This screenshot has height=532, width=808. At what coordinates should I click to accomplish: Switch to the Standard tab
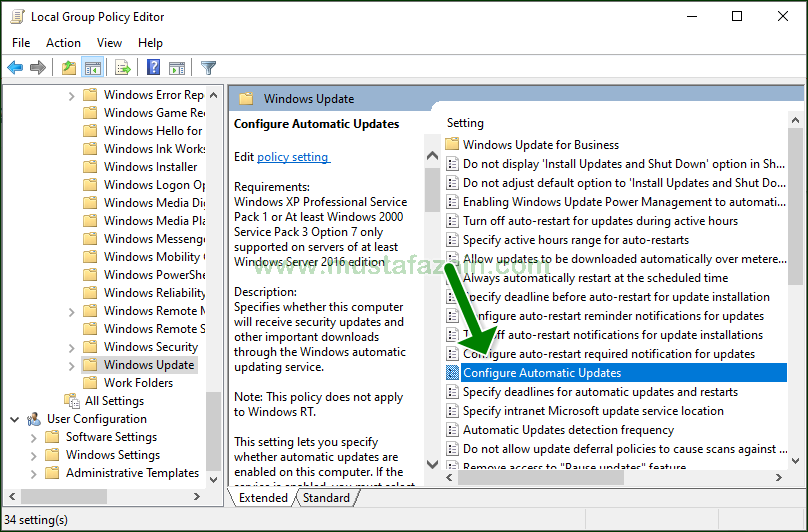[x=326, y=497]
